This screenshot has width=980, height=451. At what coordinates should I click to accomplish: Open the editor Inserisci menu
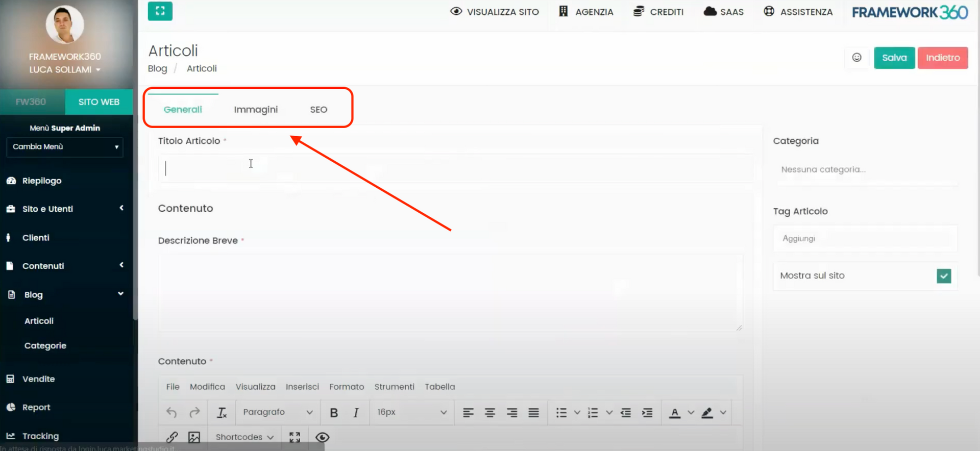point(302,387)
